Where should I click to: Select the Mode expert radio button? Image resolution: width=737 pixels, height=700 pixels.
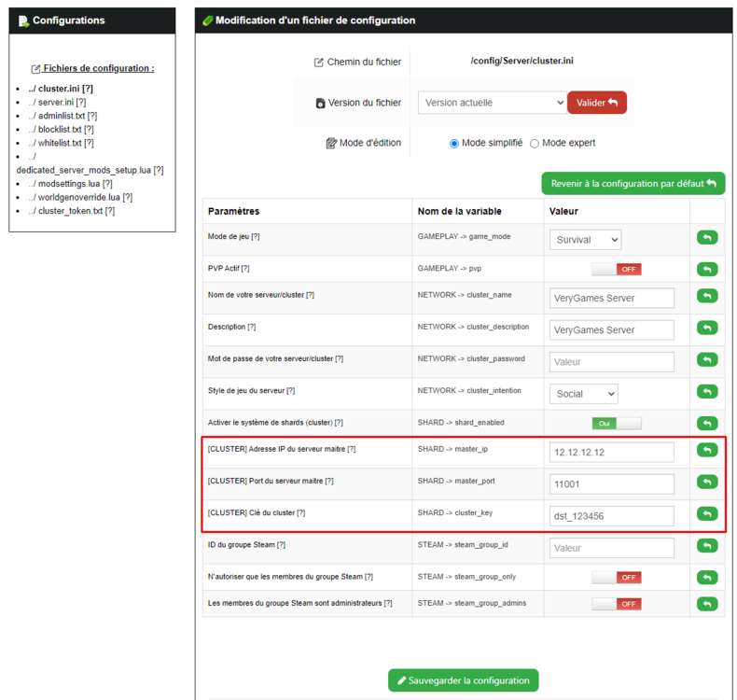click(x=535, y=143)
